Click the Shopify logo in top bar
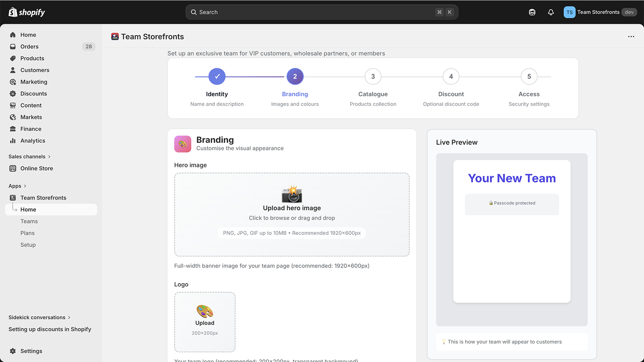The height and width of the screenshot is (362, 644). coord(27,12)
